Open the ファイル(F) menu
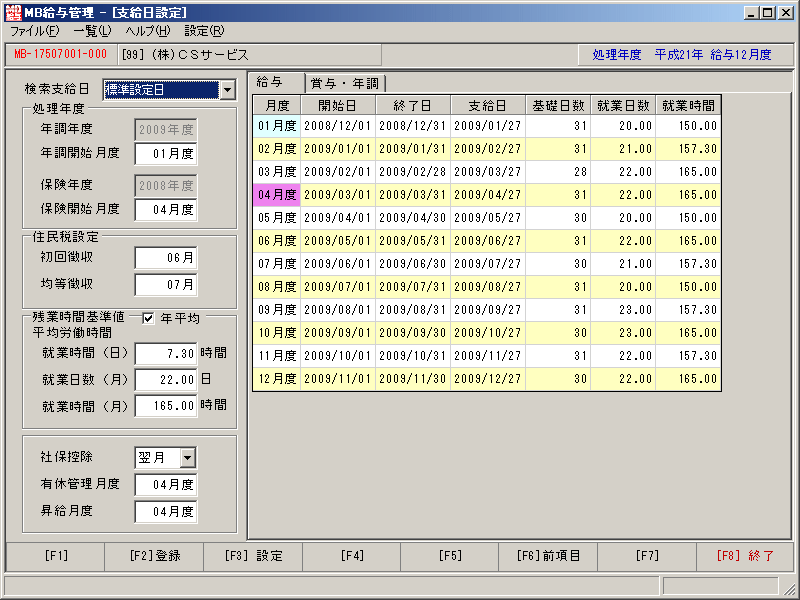The image size is (800, 600). click(x=35, y=31)
